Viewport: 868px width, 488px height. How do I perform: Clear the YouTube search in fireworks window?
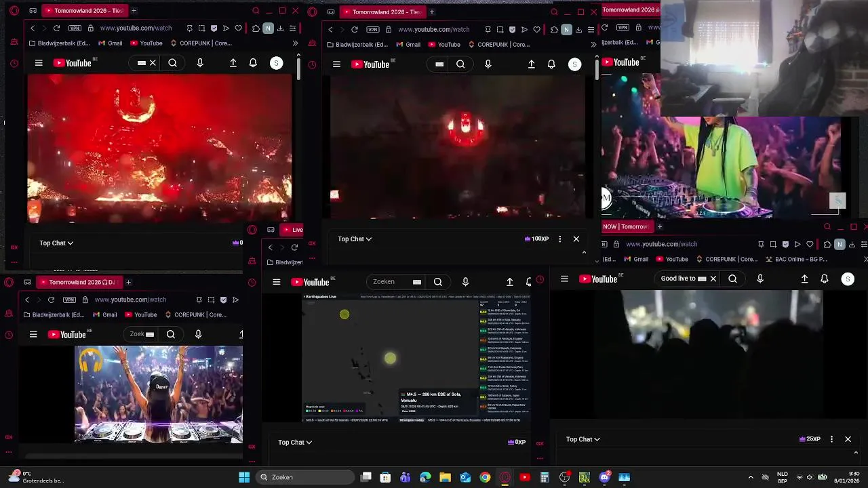(x=153, y=63)
